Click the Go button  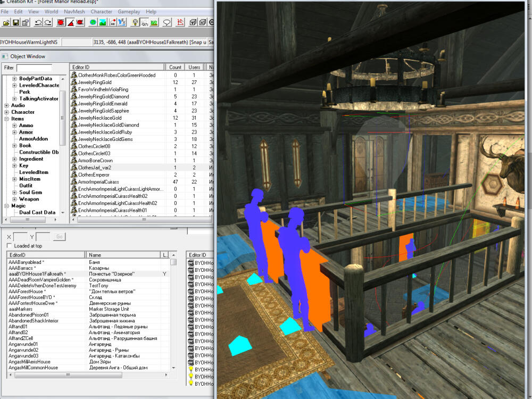click(60, 237)
